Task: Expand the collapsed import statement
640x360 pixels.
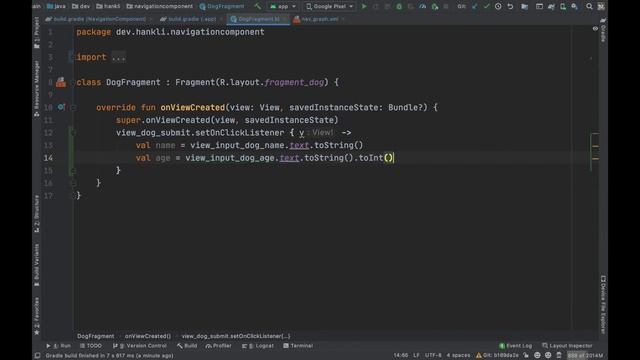Action: [118, 57]
